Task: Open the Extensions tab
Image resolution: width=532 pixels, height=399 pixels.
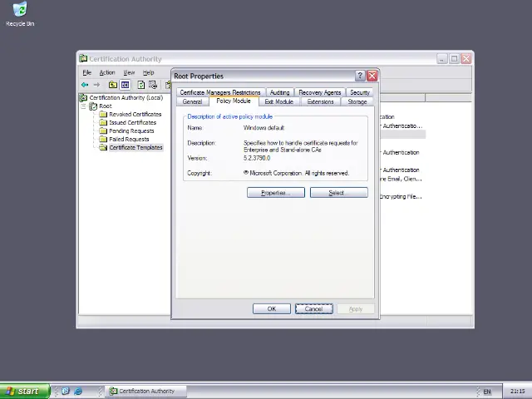Action: [x=320, y=101]
